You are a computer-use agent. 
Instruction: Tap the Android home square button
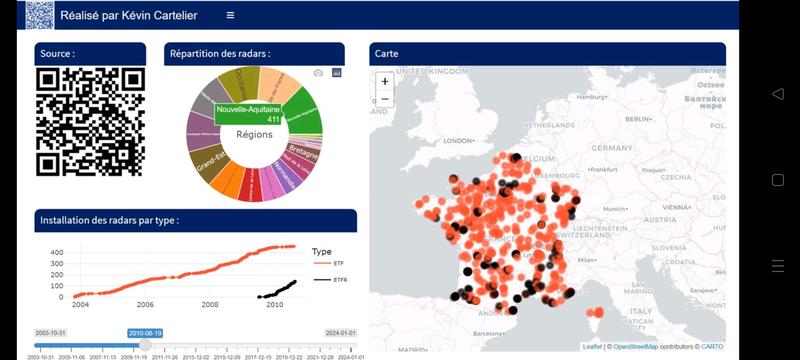click(778, 179)
